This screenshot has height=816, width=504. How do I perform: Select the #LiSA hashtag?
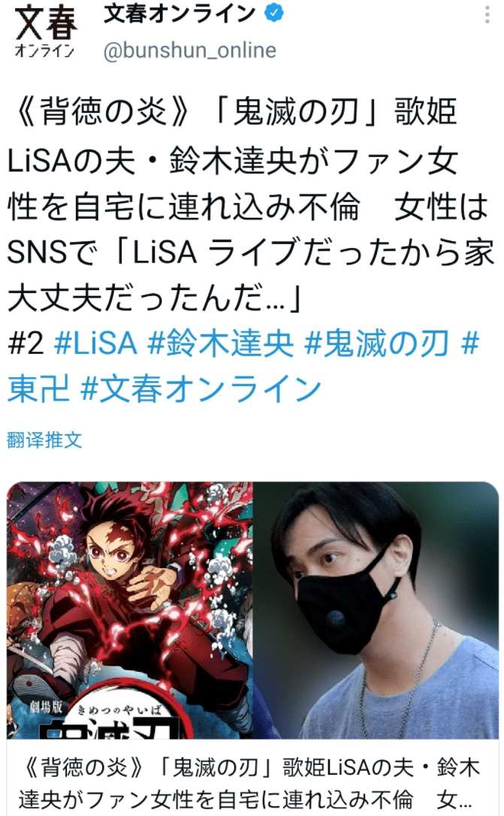(95, 343)
